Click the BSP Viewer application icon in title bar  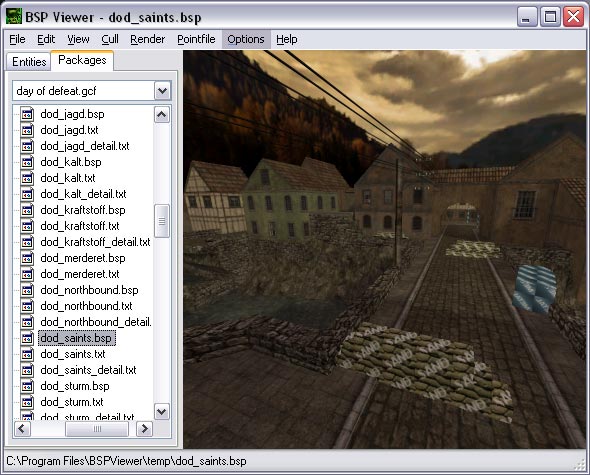pos(14,17)
